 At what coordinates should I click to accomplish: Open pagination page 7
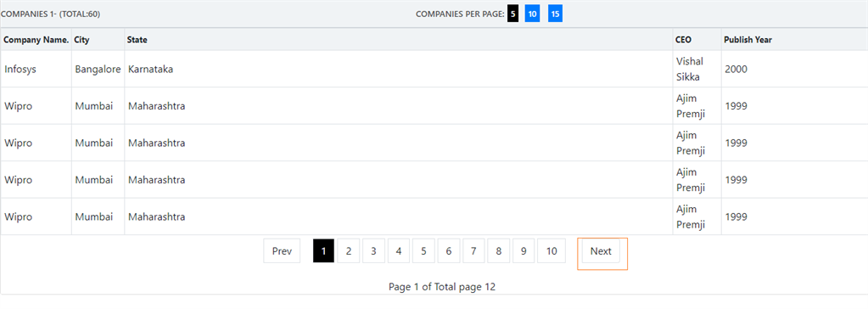[x=473, y=251]
